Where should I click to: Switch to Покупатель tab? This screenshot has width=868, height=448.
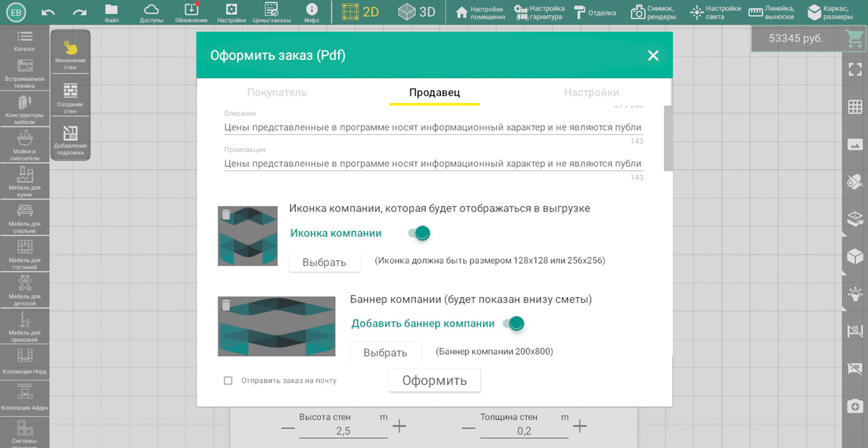point(277,92)
